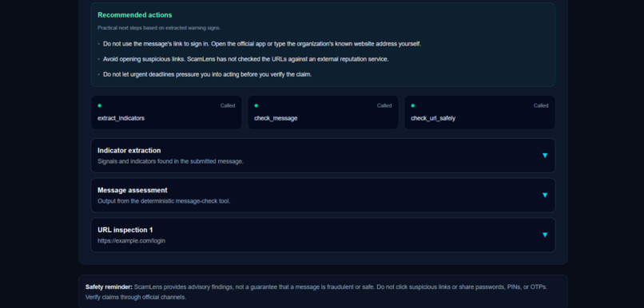Click the green status dot on extract_indicators
Screen dimensions: 644x308
(x=99, y=106)
